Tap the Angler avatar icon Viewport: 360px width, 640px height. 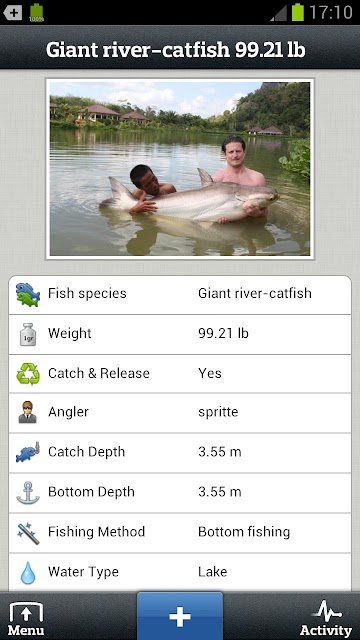point(28,412)
